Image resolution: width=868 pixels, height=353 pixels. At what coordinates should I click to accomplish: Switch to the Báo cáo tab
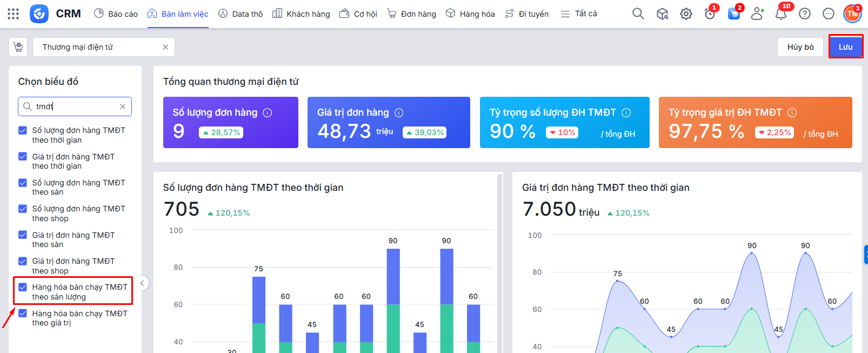tap(116, 14)
